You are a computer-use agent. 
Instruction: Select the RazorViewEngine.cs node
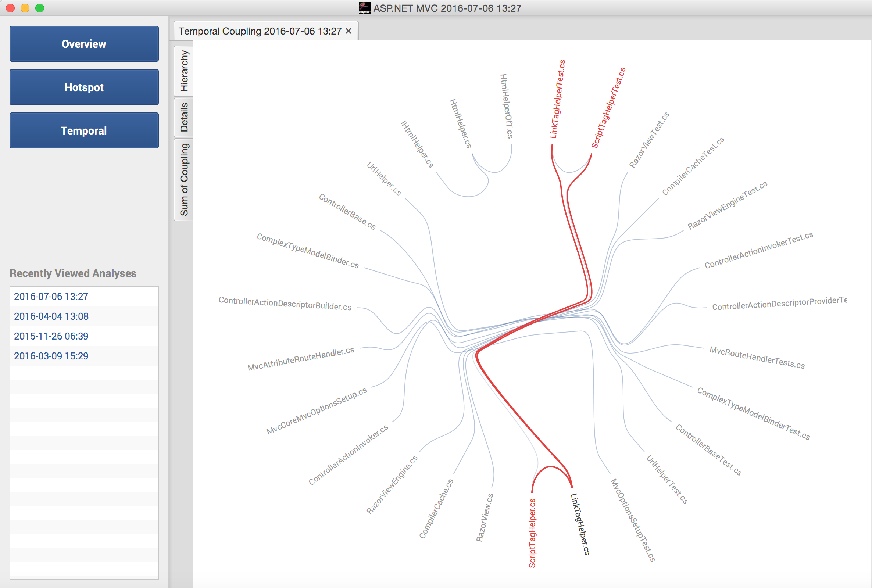tap(392, 484)
